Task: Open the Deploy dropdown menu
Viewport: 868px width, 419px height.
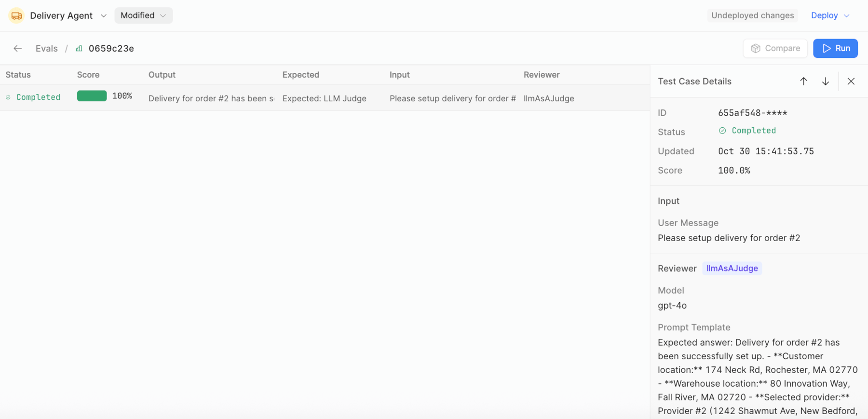Action: click(x=830, y=15)
